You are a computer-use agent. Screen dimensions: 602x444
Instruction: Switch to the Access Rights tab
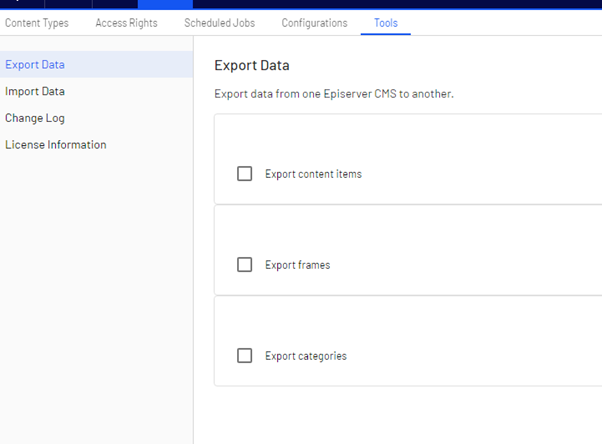point(126,23)
